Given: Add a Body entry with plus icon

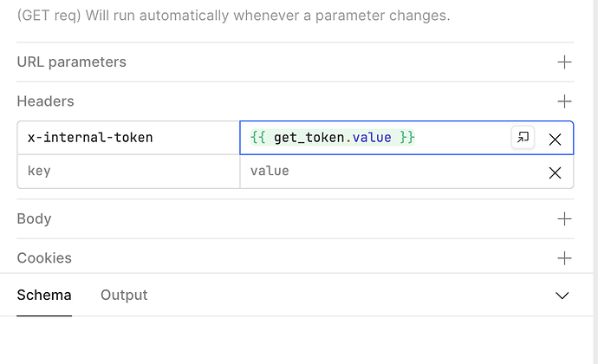Looking at the screenshot, I should [564, 219].
